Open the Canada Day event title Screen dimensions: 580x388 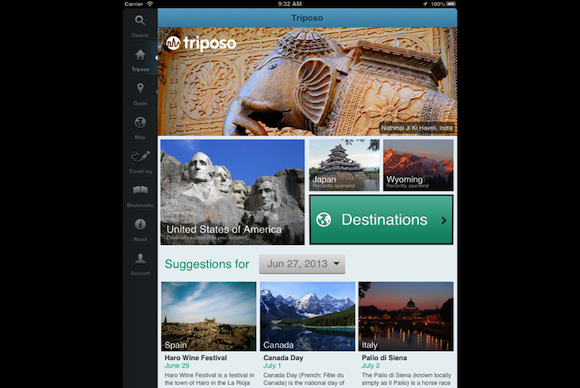click(283, 358)
